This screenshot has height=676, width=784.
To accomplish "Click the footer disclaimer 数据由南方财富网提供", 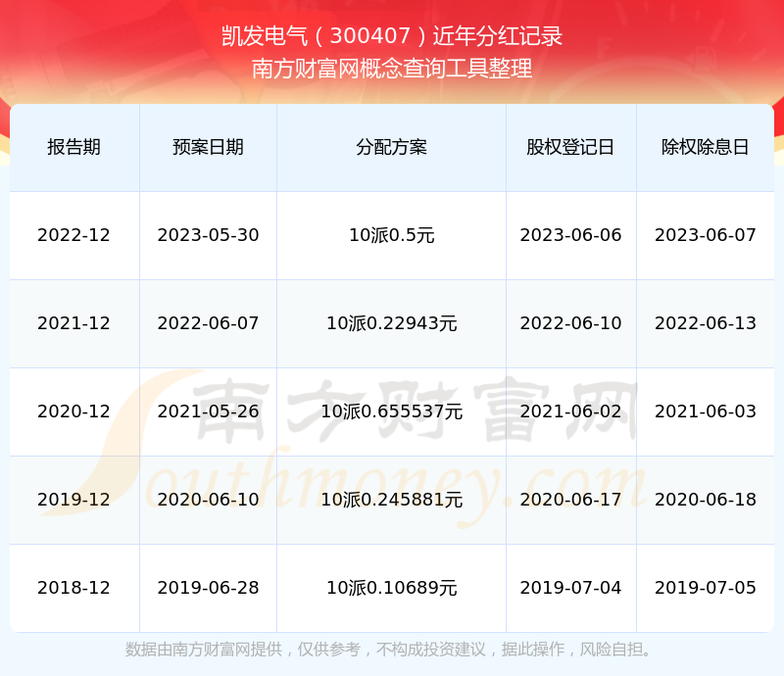I will point(204,650).
